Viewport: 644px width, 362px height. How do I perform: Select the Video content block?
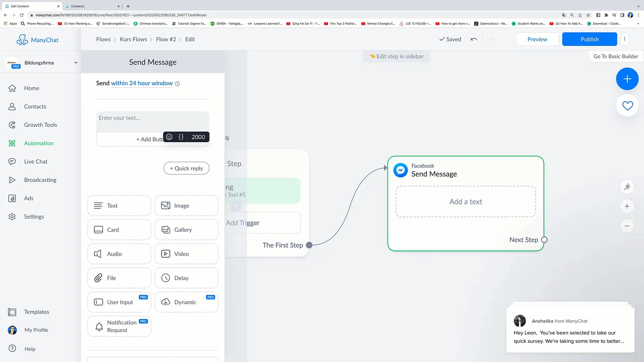point(186,254)
